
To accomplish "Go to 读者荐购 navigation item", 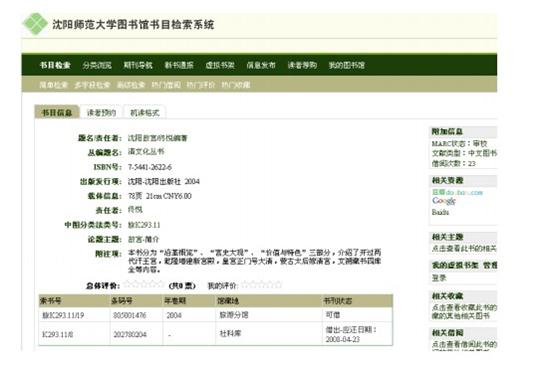I will click(302, 65).
